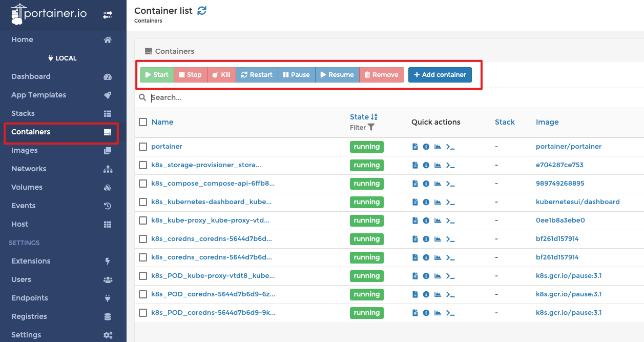The image size is (644, 342).
Task: Open logs icon for k8s_storage-provisioner row
Action: [x=416, y=165]
